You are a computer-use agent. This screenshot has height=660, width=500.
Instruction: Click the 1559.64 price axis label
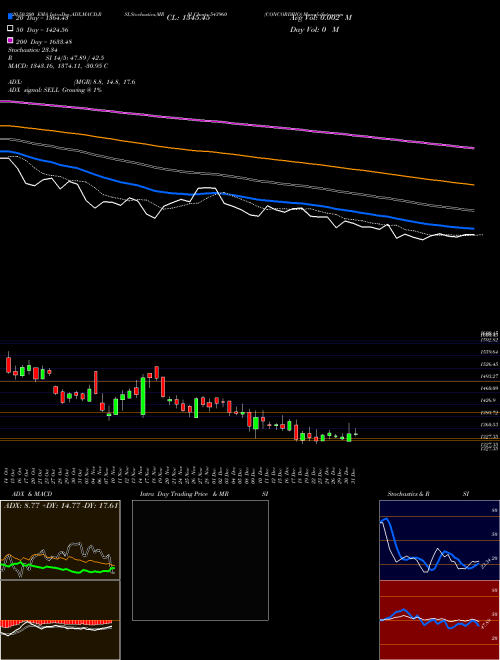490,352
